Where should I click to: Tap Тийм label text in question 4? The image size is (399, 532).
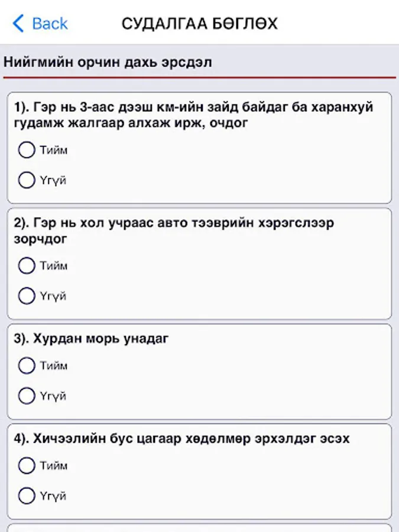[54, 466]
